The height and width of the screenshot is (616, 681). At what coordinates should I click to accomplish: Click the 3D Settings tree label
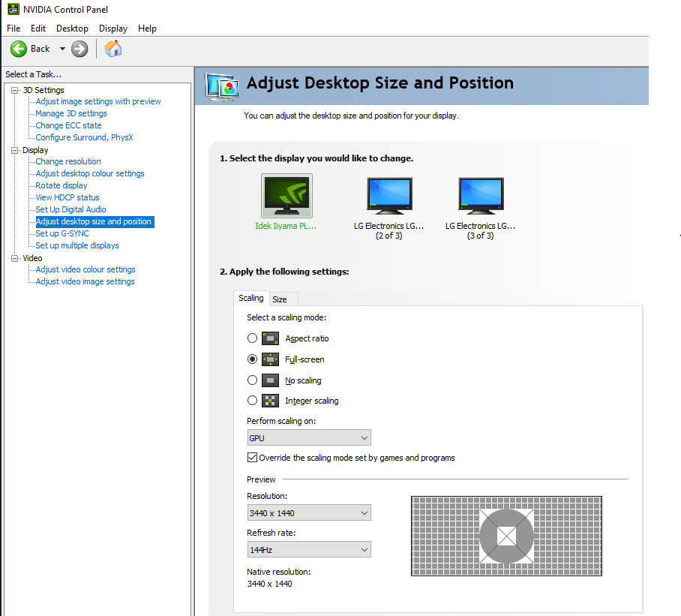pos(43,90)
